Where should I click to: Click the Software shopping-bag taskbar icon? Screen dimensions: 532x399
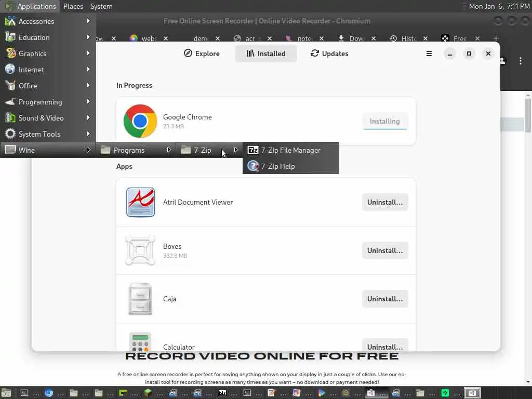coord(371,393)
